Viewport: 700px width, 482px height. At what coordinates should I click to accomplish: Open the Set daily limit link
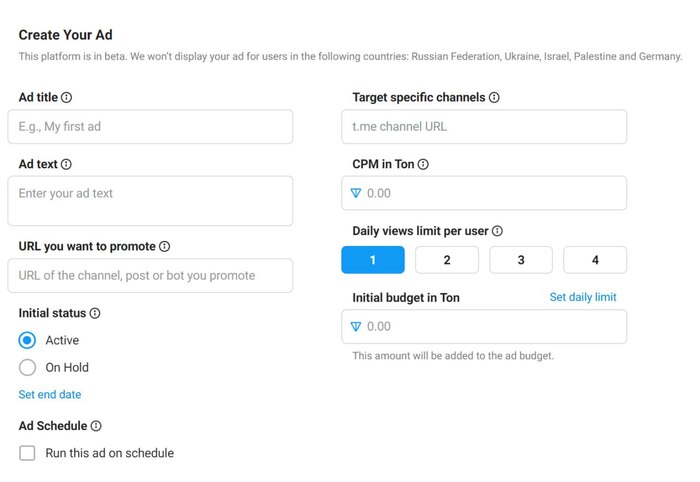point(583,297)
